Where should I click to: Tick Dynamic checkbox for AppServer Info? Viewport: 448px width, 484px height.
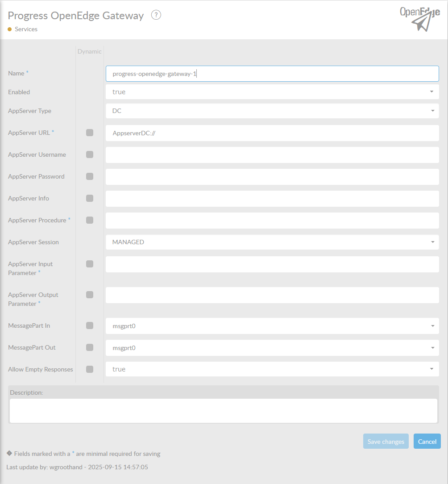click(90, 198)
